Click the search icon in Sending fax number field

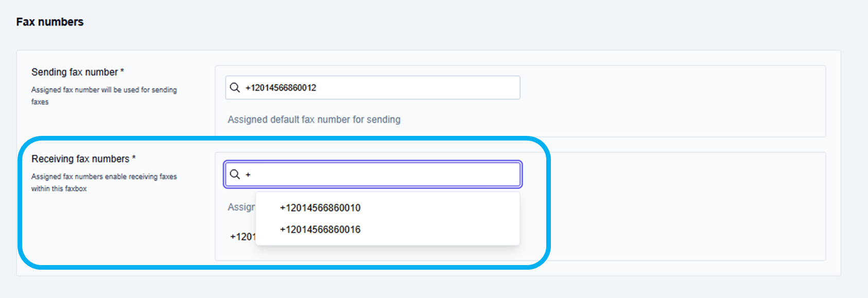[x=235, y=87]
